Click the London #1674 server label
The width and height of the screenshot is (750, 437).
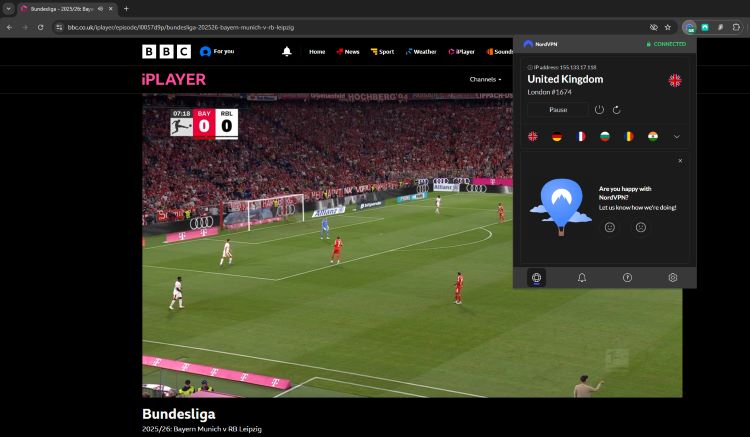[549, 92]
